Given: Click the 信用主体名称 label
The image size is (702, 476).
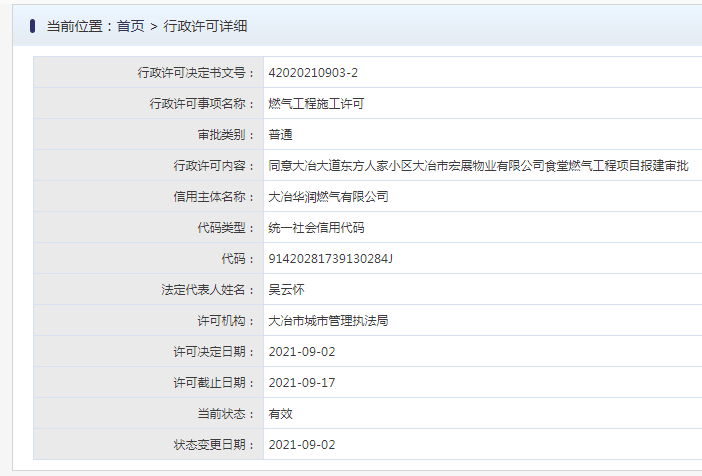Looking at the screenshot, I should click(x=214, y=197).
